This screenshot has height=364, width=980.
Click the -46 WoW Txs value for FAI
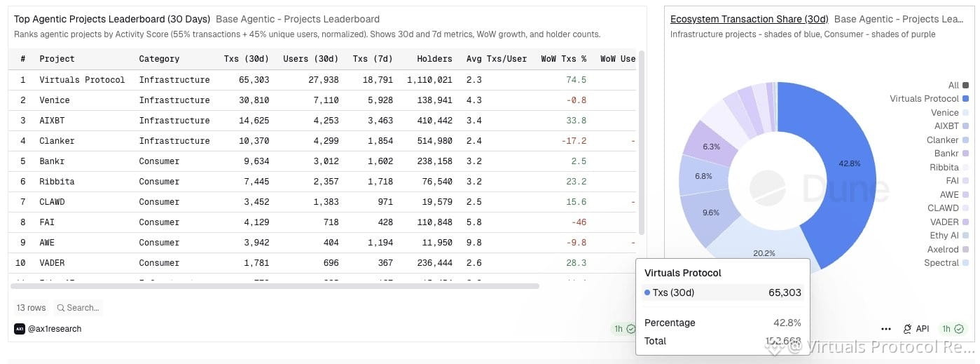point(579,222)
